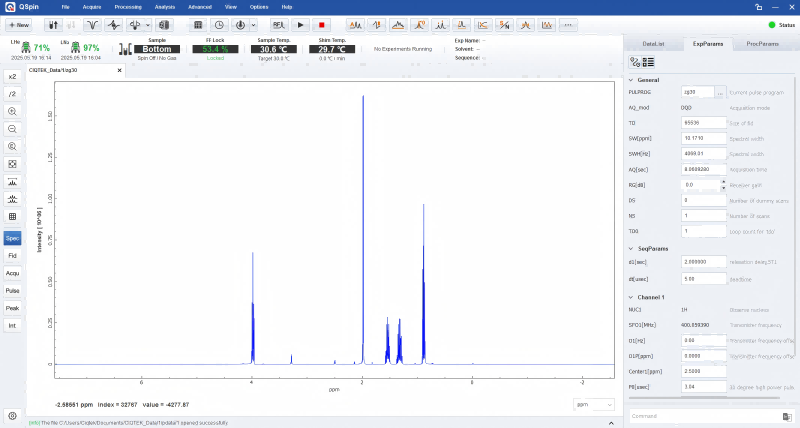Click the close icon on CIQTEK_Data tab
This screenshot has width=800, height=428.
(120, 70)
